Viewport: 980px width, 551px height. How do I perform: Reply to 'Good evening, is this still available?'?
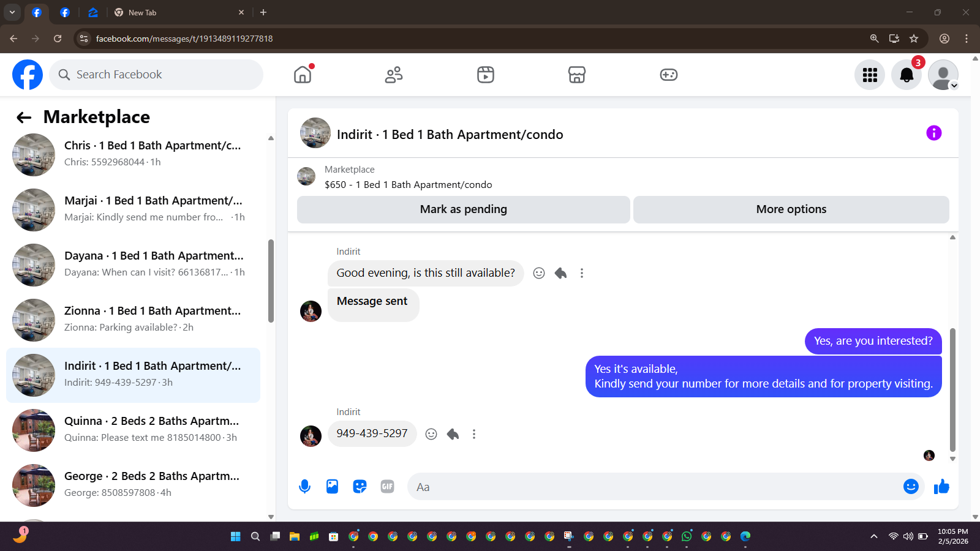click(x=560, y=273)
